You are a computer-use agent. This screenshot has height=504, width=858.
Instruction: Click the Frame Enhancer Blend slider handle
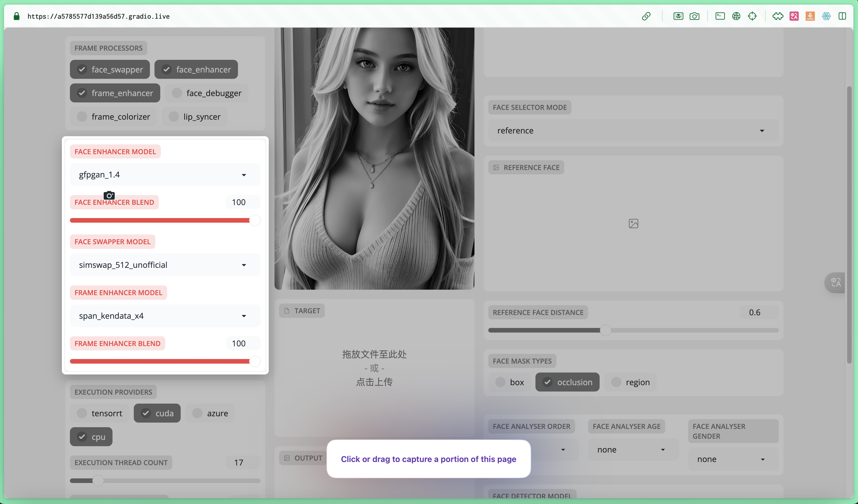pyautogui.click(x=255, y=361)
